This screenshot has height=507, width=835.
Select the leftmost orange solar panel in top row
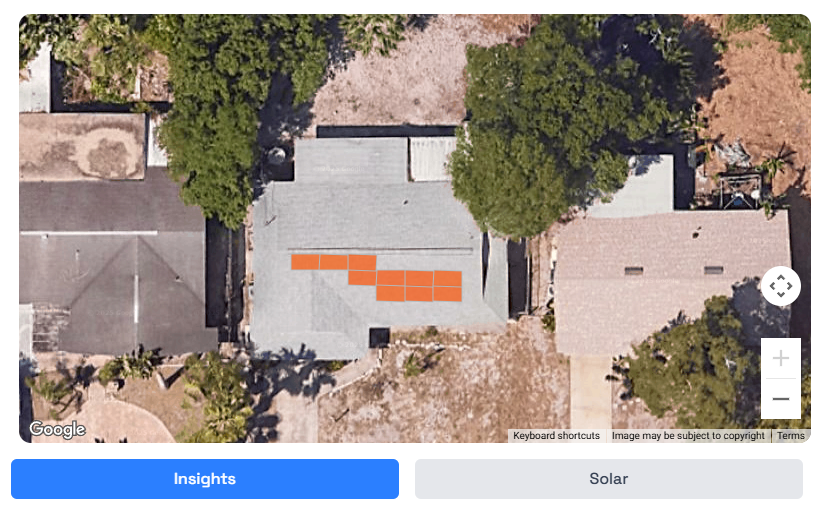tap(305, 262)
